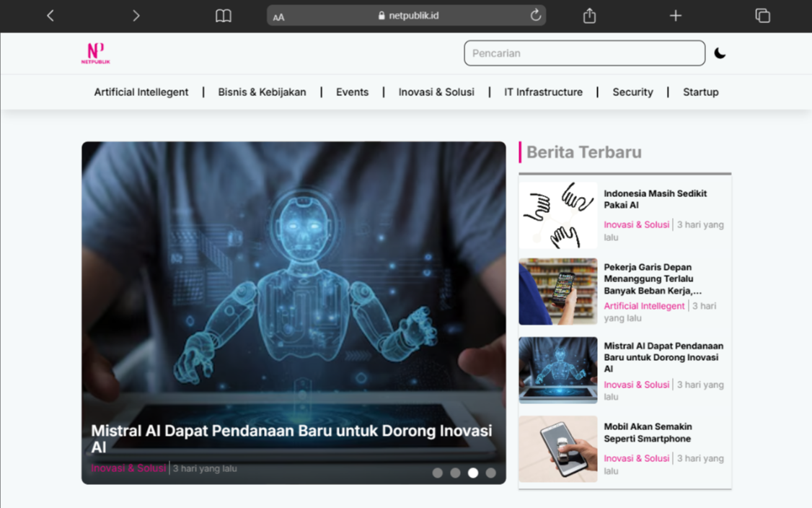The width and height of the screenshot is (812, 508).
Task: Open the bookmarks book icon
Action: [x=224, y=16]
